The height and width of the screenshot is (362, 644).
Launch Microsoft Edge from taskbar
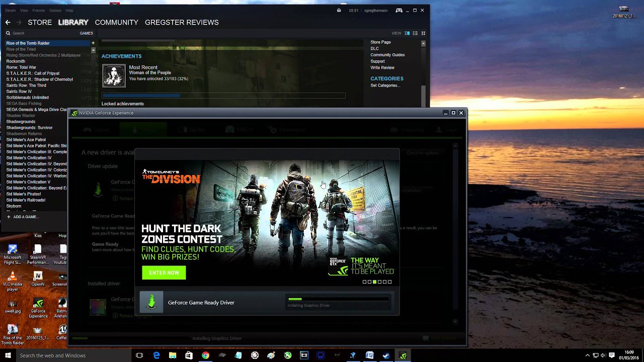click(156, 355)
